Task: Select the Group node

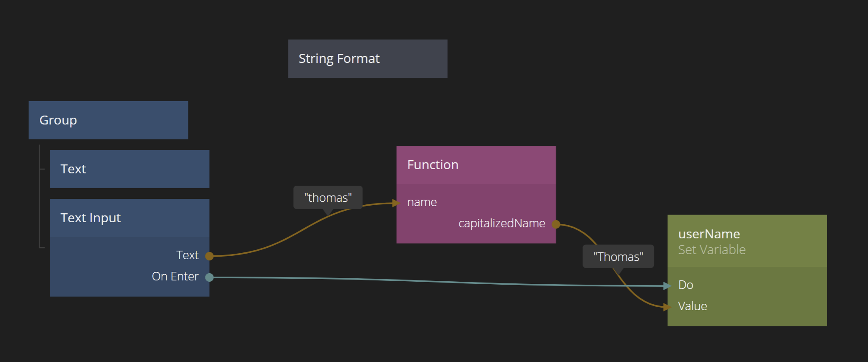Action: point(108,120)
